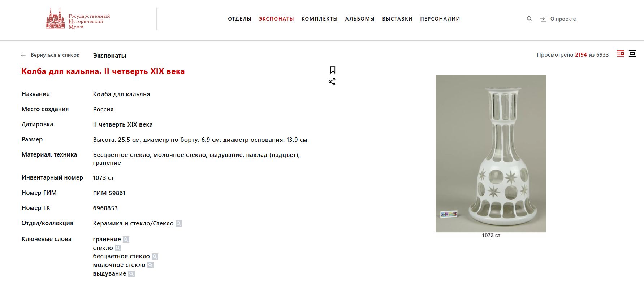Click the State Historical Museum logo
The width and height of the screenshot is (644, 290).
coord(78,19)
